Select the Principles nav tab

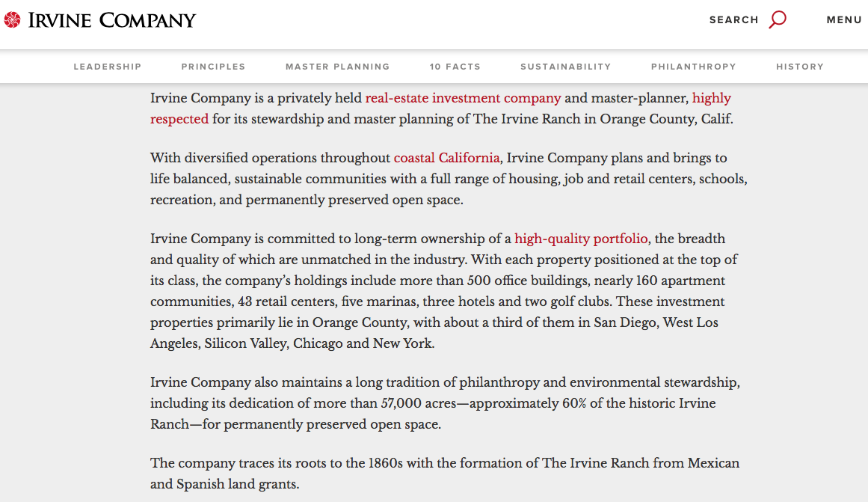click(x=213, y=67)
